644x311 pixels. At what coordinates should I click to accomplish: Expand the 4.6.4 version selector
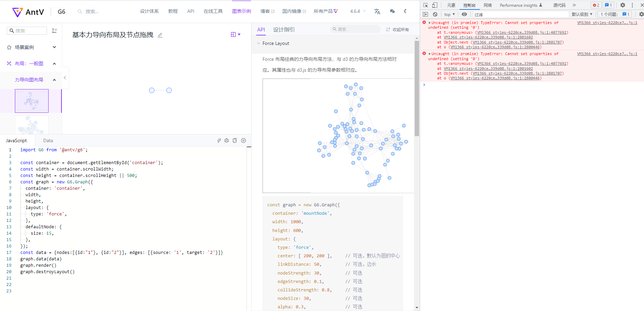tap(357, 11)
